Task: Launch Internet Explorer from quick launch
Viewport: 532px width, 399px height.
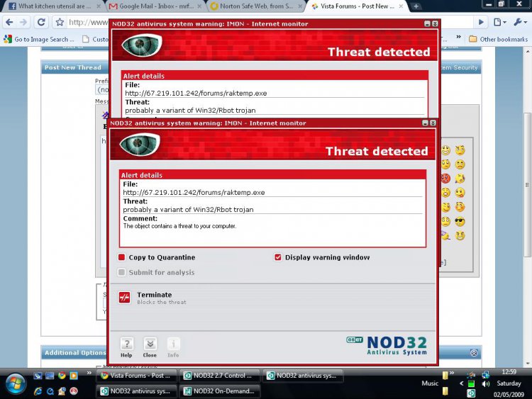Action: click(x=38, y=391)
